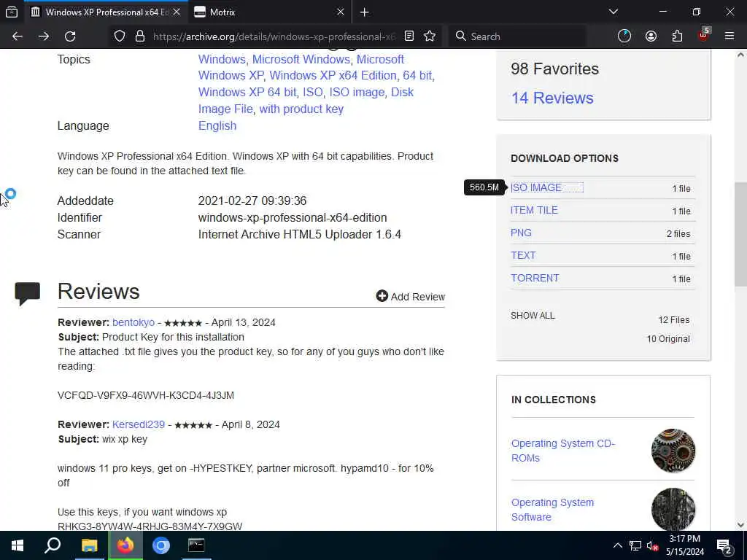This screenshot has height=560, width=747.
Task: Go forward to the next page
Action: pos(44,36)
